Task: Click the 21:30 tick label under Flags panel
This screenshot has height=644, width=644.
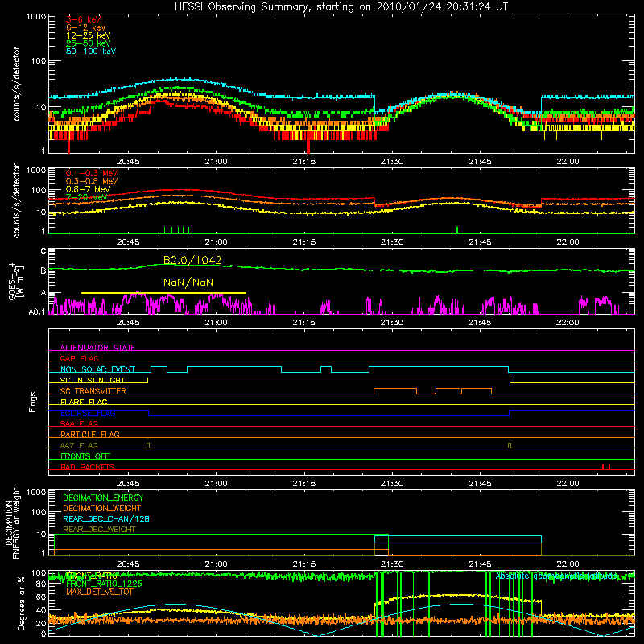Action: click(392, 484)
